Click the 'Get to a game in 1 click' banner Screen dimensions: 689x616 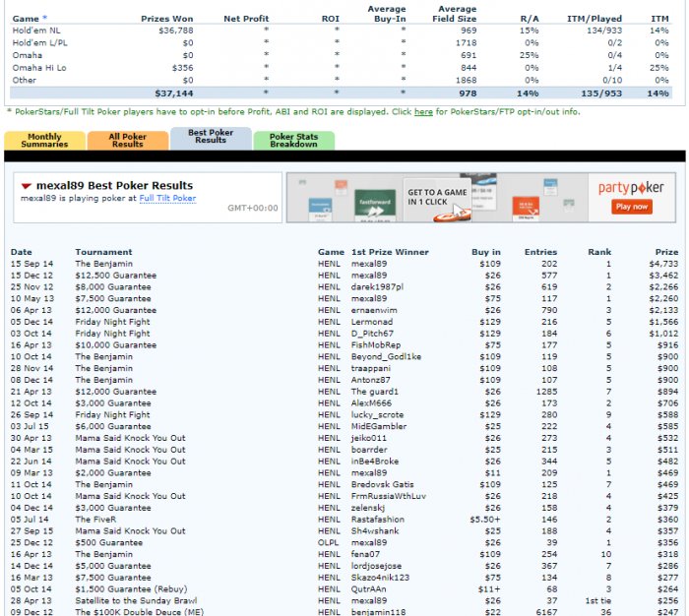(x=437, y=197)
